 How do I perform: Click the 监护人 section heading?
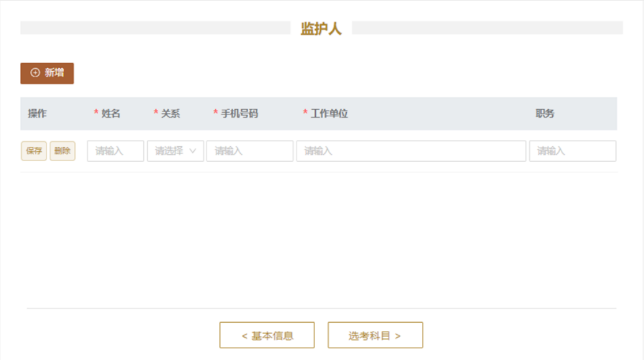click(321, 29)
